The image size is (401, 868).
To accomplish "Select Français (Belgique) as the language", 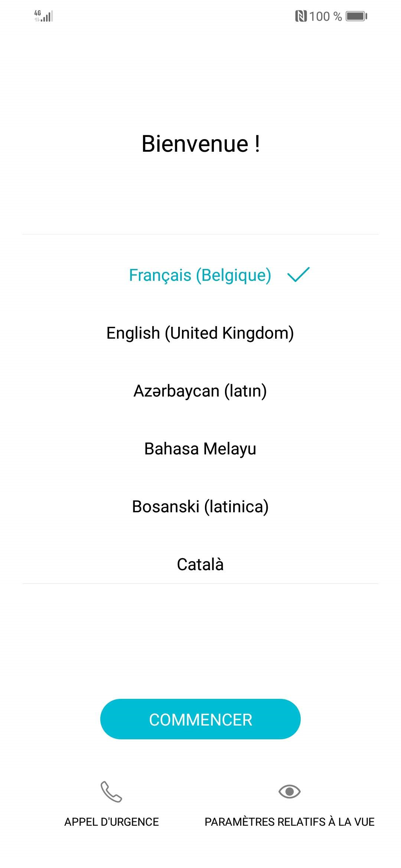I will [200, 275].
